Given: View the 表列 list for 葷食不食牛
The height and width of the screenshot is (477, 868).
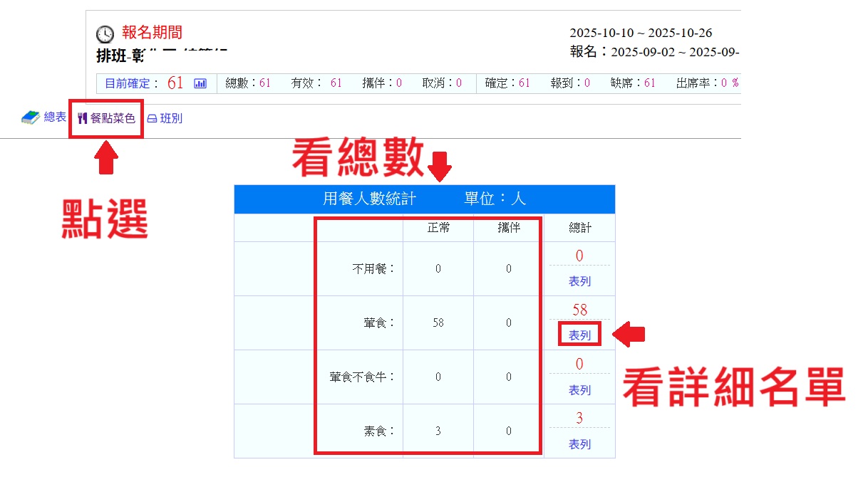Looking at the screenshot, I should click(579, 390).
